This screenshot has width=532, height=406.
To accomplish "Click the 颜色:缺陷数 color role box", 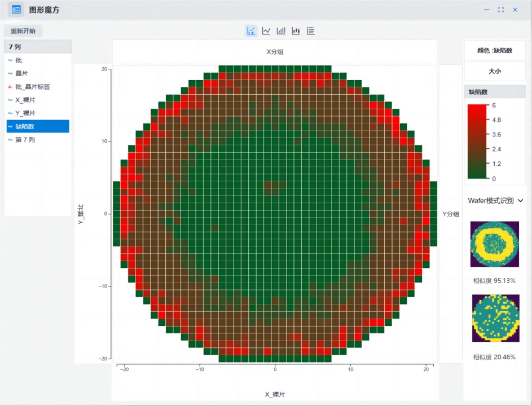I will (x=495, y=50).
